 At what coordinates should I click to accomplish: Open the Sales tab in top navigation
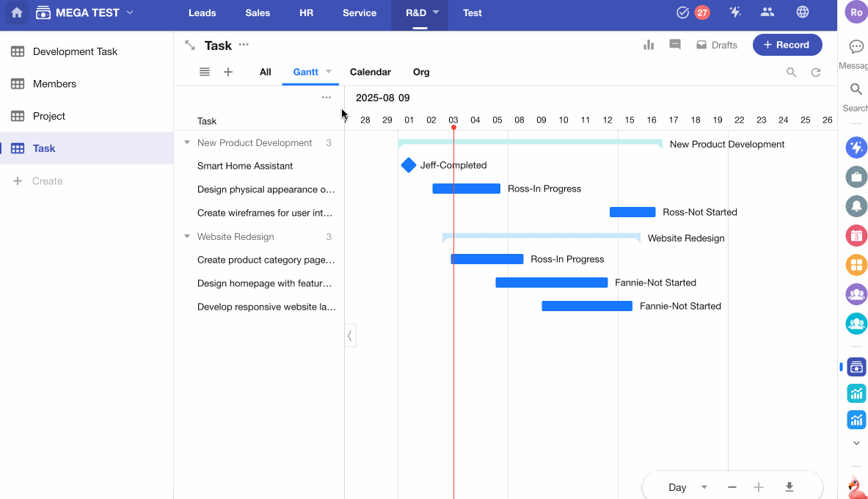point(258,12)
